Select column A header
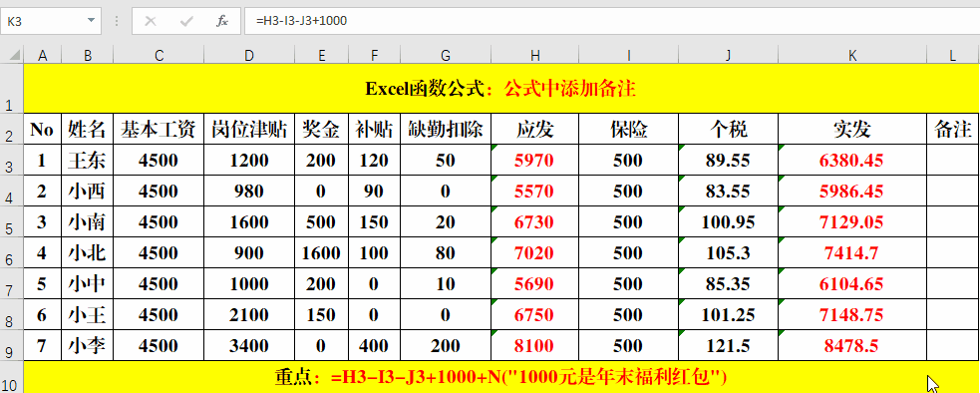 coord(43,56)
